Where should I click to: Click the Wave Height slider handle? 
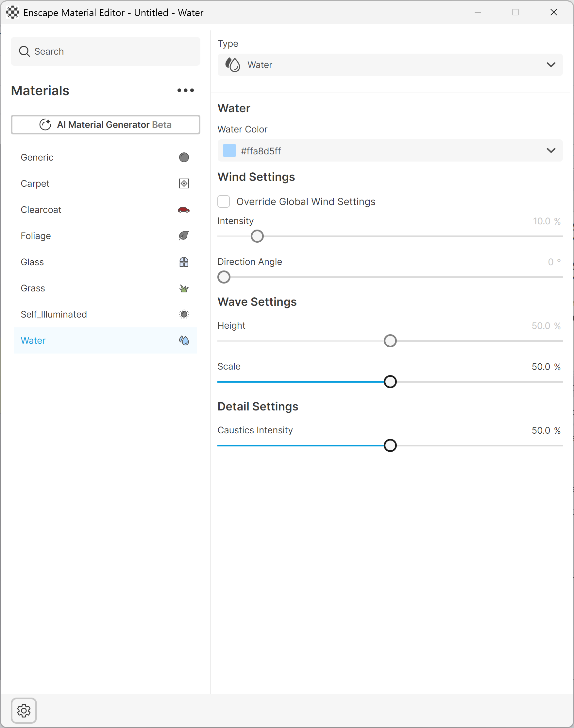(390, 341)
